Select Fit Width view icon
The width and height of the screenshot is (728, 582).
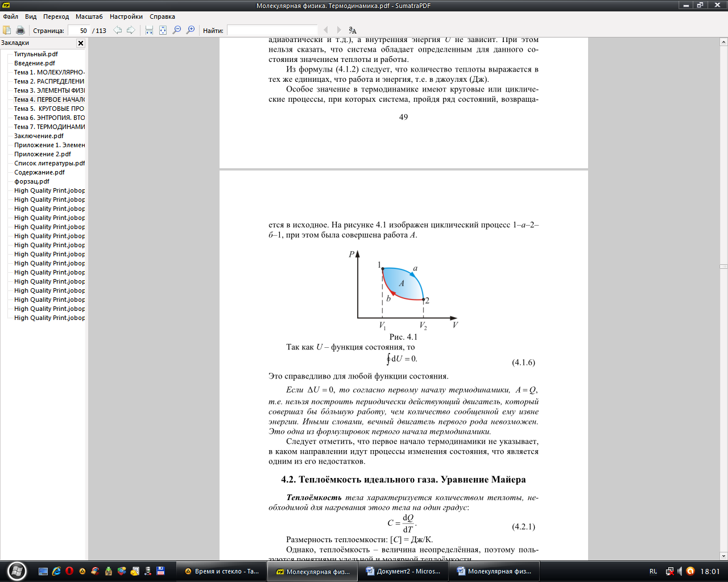pos(149,30)
